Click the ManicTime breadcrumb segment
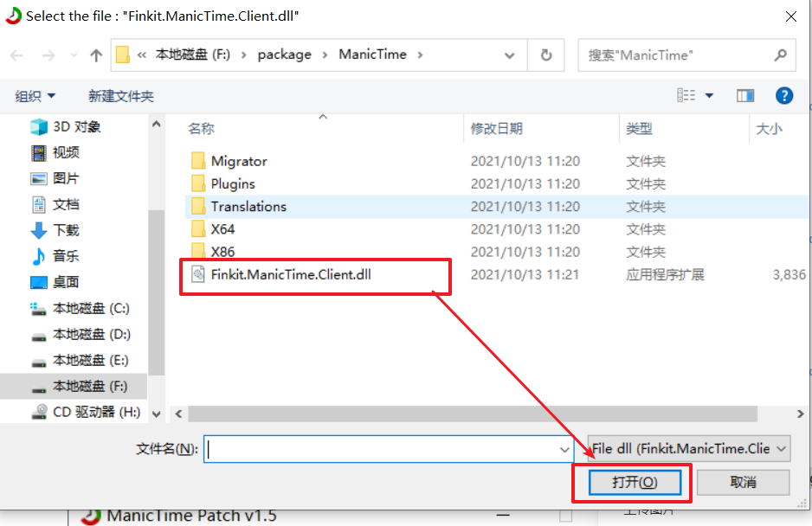Screen dimensions: 812x526 tap(372, 55)
